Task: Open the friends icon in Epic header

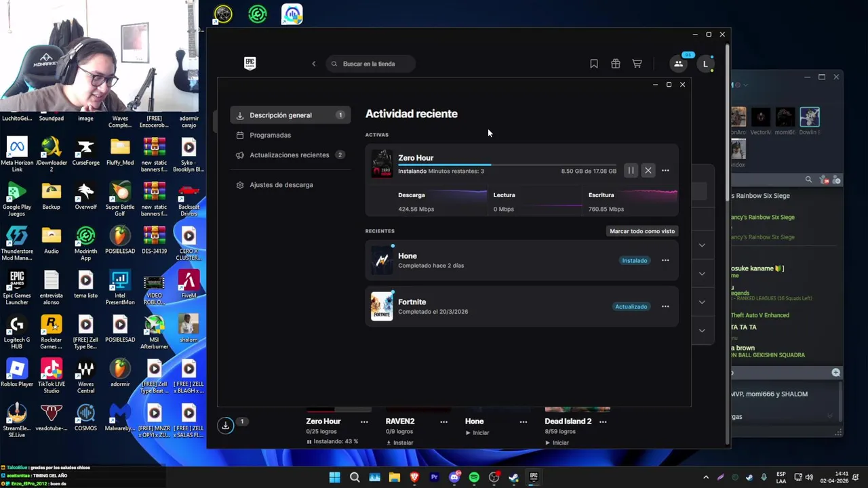Action: pyautogui.click(x=678, y=64)
